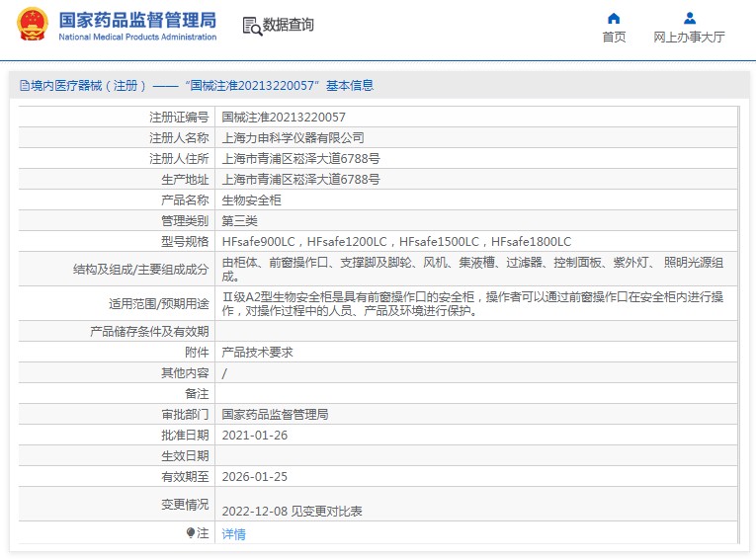This screenshot has height=559, width=756.
Task: Click the 生效日期 label
Action: (x=185, y=456)
